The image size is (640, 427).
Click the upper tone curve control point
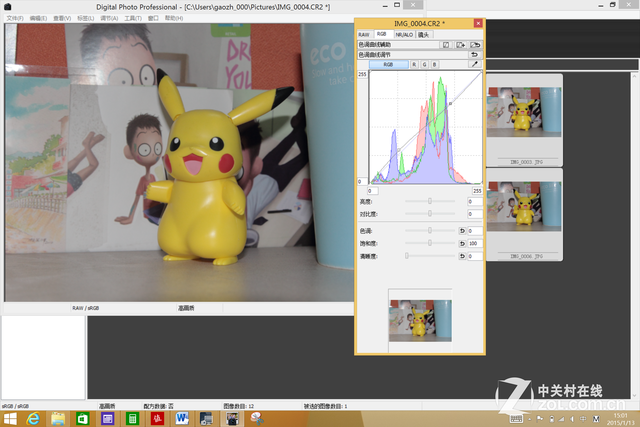450,104
